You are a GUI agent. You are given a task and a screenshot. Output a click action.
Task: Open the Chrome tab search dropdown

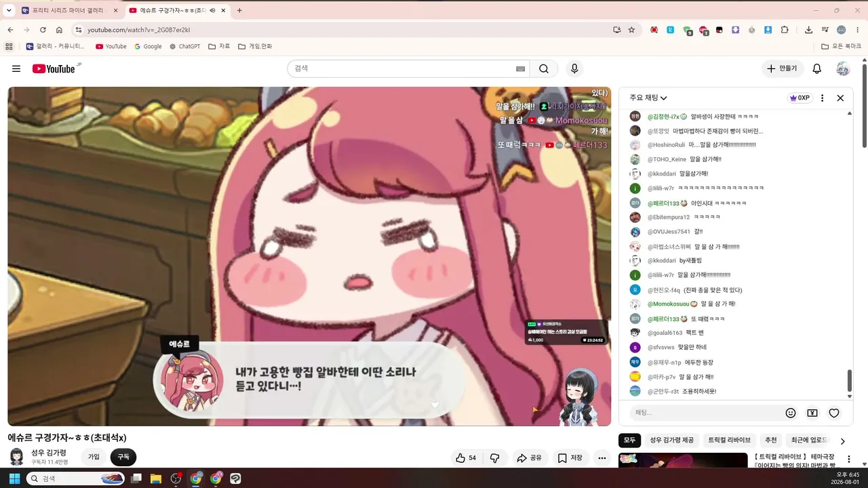pos(9,10)
